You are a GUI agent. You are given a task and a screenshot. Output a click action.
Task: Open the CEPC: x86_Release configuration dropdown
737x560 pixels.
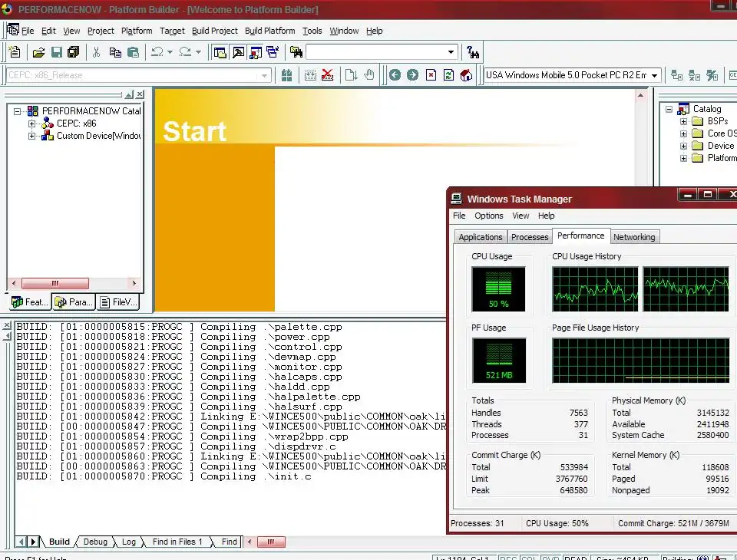pyautogui.click(x=265, y=75)
